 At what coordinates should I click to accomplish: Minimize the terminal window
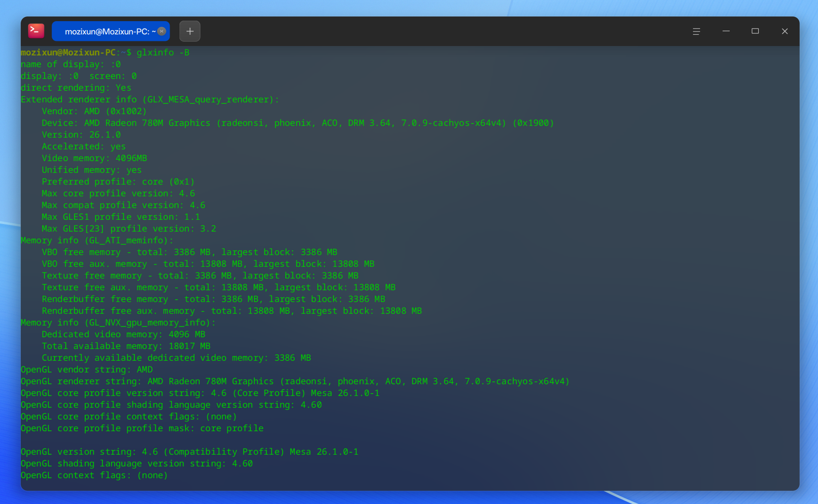(x=726, y=31)
